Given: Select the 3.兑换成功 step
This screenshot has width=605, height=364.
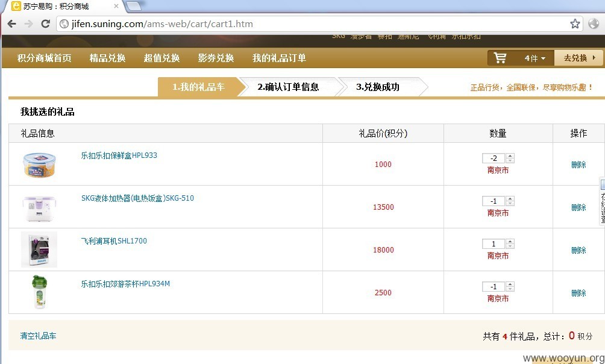Looking at the screenshot, I should (x=378, y=87).
